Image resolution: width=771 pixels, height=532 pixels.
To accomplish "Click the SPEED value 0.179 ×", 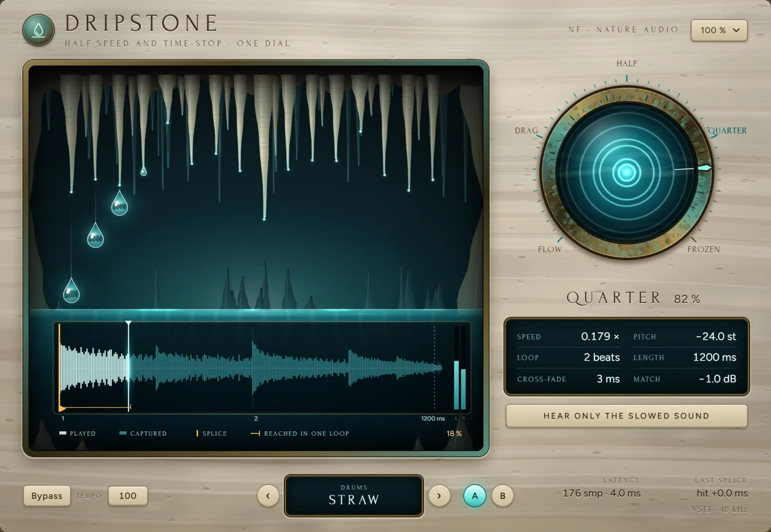I will [600, 336].
